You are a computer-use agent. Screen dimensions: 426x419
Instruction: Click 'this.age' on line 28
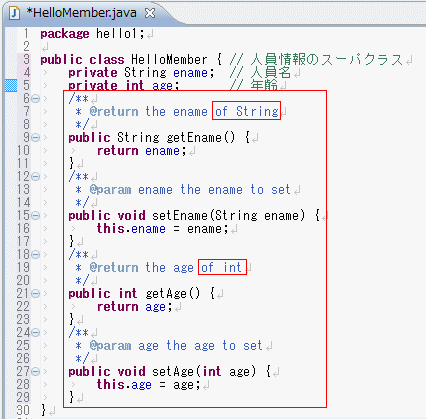point(124,385)
